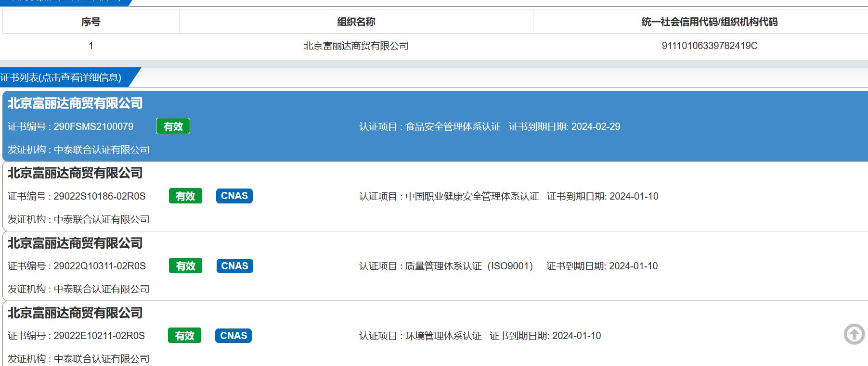The width and height of the screenshot is (868, 366).
Task: Open company title of environmental management certificate card
Action: (75, 313)
